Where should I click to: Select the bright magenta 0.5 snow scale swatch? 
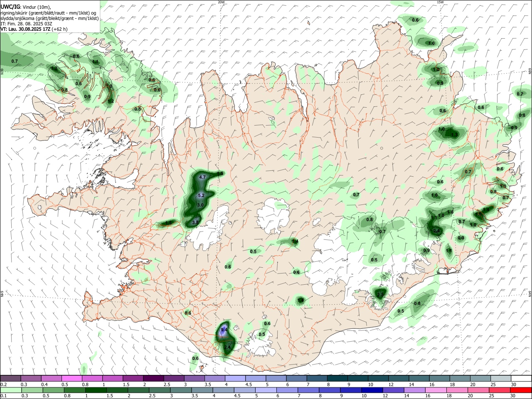pos(71,378)
